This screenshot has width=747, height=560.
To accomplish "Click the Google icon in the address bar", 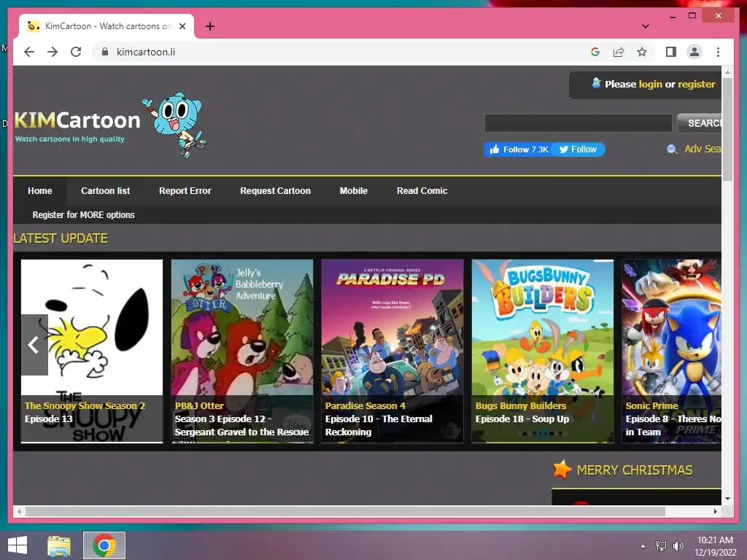I will tap(595, 52).
